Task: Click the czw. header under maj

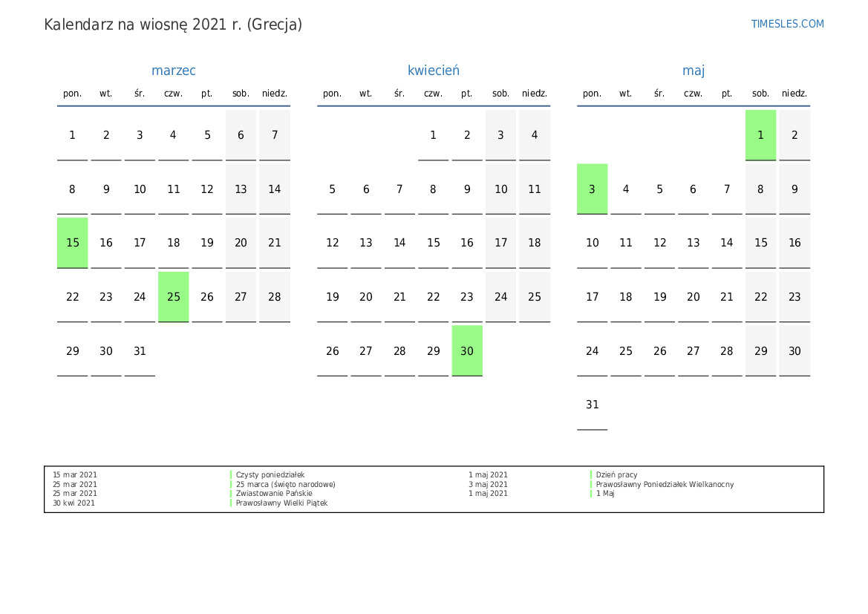Action: click(x=693, y=94)
